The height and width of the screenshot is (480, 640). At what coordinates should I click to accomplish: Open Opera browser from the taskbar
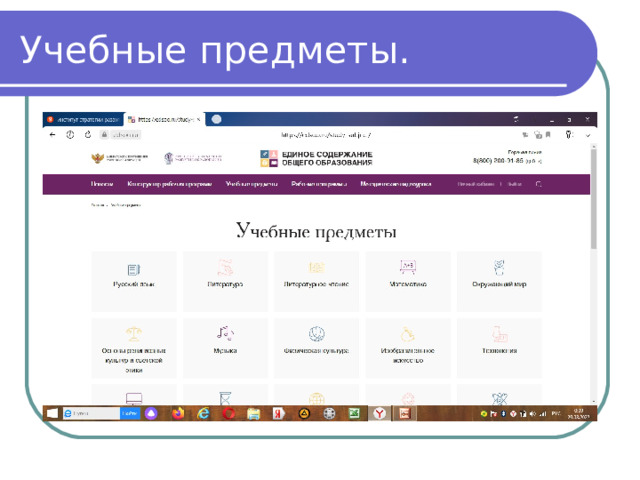point(229,413)
